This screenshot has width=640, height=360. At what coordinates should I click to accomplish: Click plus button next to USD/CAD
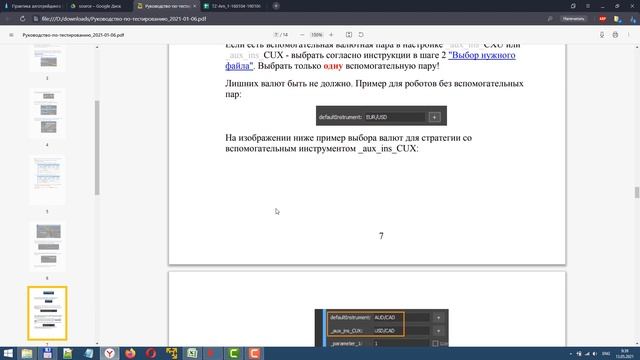438,331
